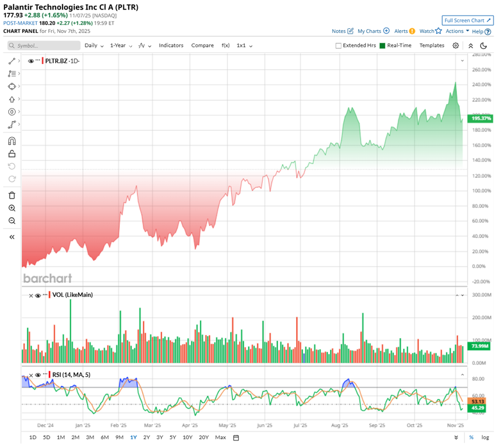
Task: Remove the RSI indicator with X
Action: pyautogui.click(x=31, y=375)
